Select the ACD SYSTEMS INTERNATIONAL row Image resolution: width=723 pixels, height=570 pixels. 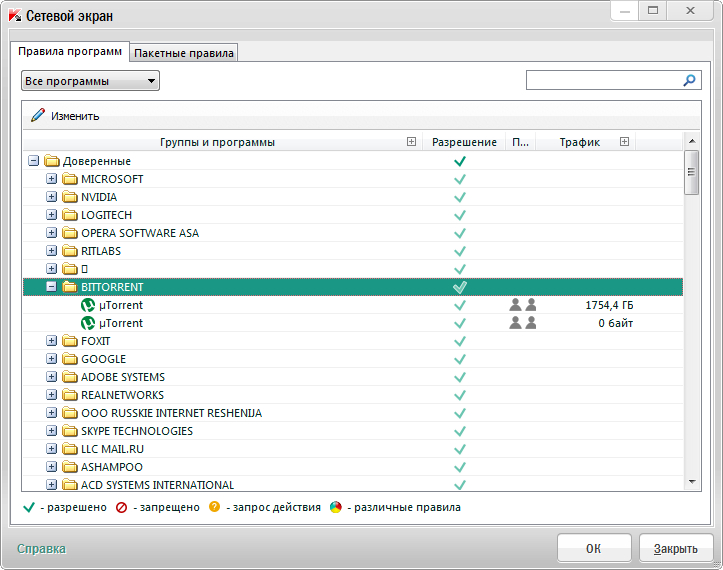(353, 484)
